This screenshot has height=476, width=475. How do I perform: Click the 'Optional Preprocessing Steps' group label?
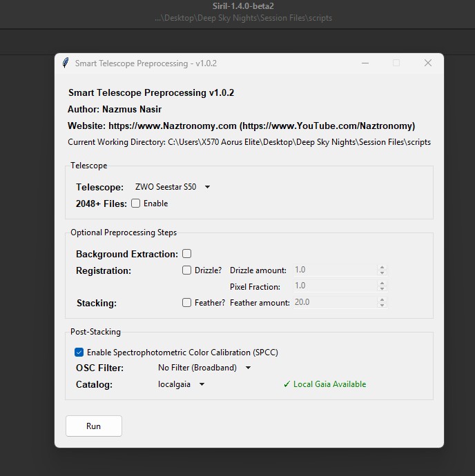click(x=124, y=232)
